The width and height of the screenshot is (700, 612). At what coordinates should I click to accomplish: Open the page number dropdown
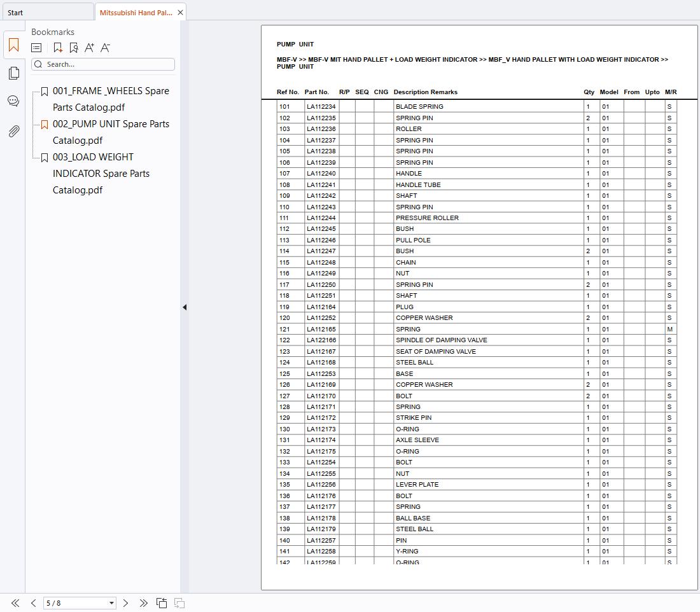(112, 603)
